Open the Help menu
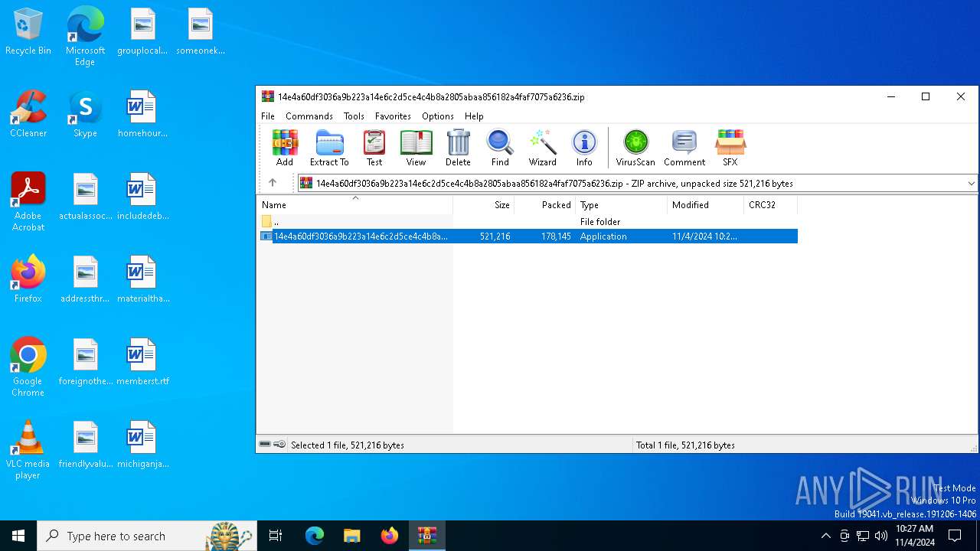 474,116
